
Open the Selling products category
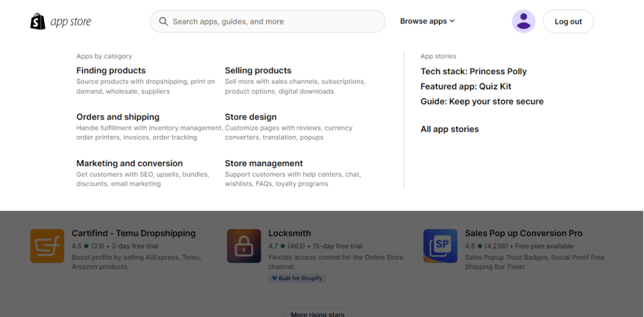pos(258,71)
